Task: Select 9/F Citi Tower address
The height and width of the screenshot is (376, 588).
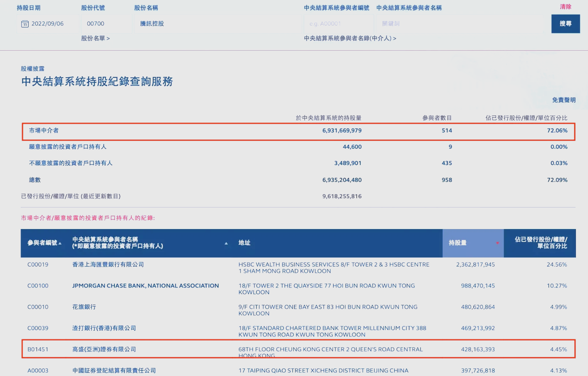Action: 328,310
